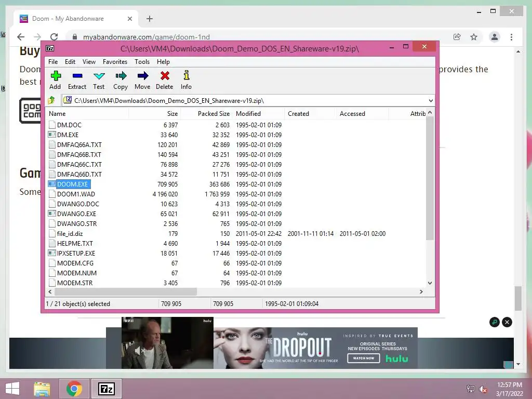Open the Tools menu
Viewport: 532px width, 399px height.
[142, 62]
